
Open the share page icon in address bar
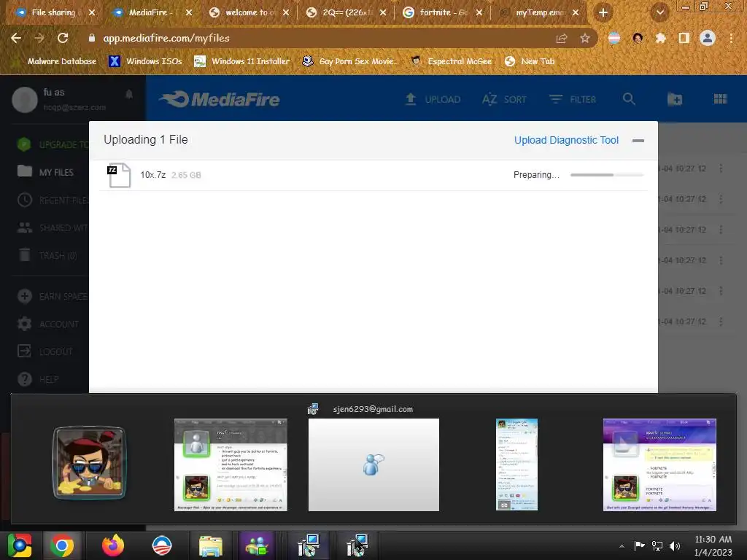tap(562, 39)
